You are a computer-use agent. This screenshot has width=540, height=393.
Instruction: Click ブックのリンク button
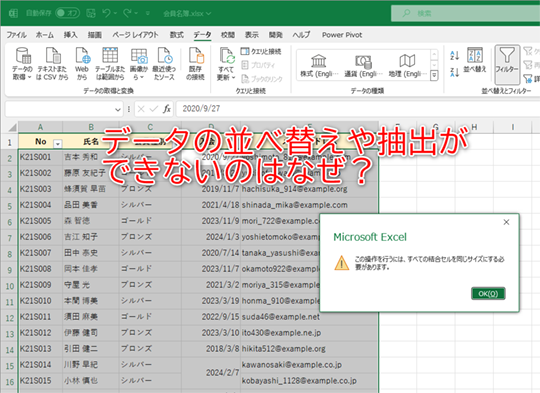(262, 79)
